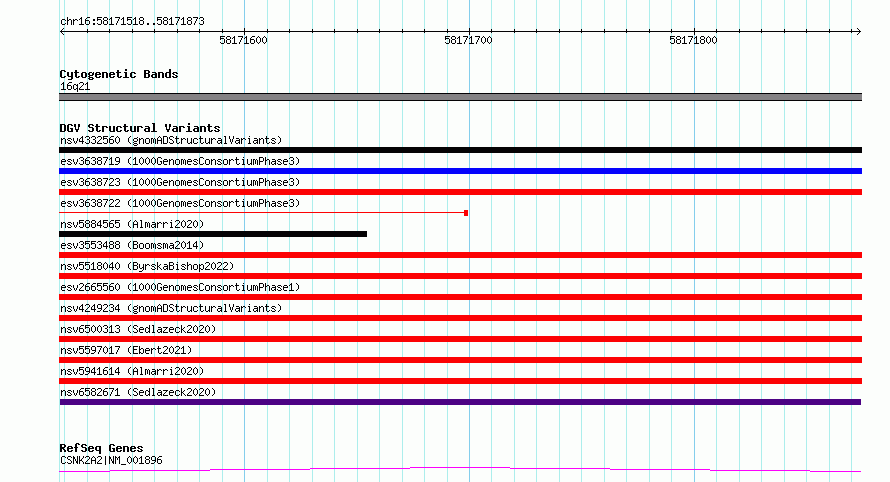Select the red esv3553488 variant bar

[x=460, y=255]
